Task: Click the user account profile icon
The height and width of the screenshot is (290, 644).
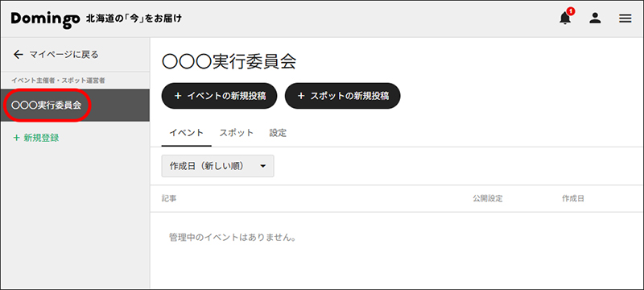Action: (595, 19)
